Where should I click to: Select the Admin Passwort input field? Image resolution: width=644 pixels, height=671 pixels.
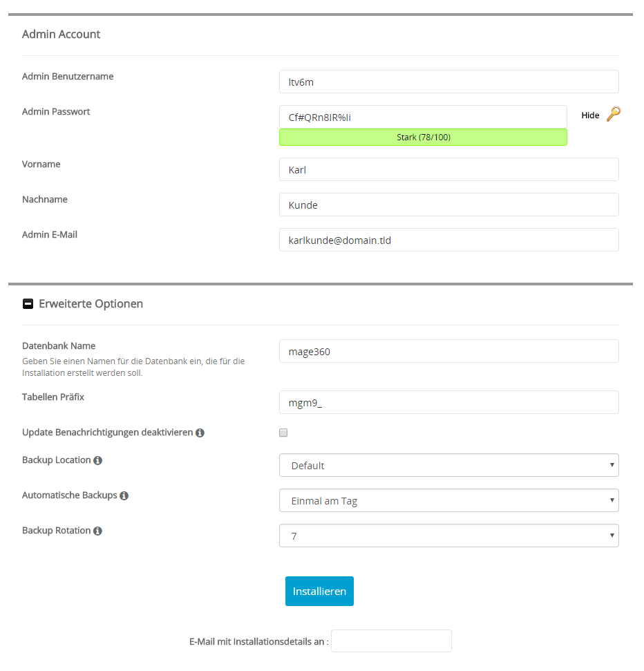point(423,117)
